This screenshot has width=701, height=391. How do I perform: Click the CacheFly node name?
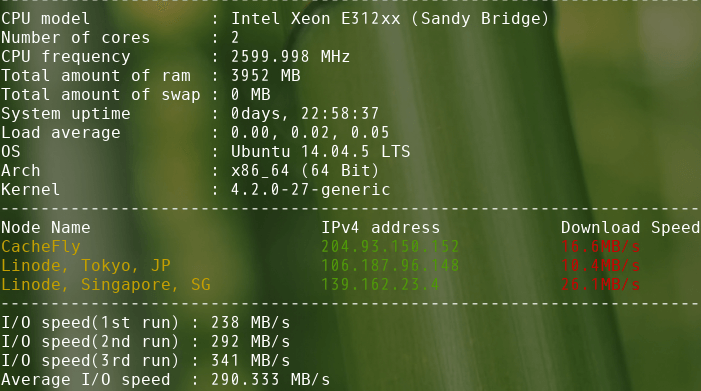point(41,247)
